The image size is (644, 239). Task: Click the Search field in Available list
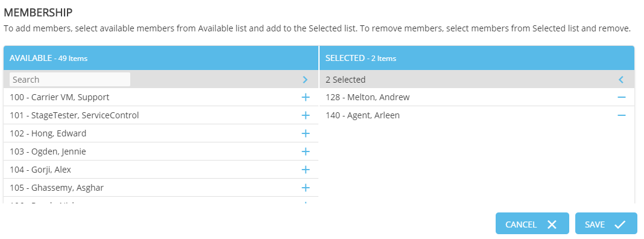click(x=70, y=80)
